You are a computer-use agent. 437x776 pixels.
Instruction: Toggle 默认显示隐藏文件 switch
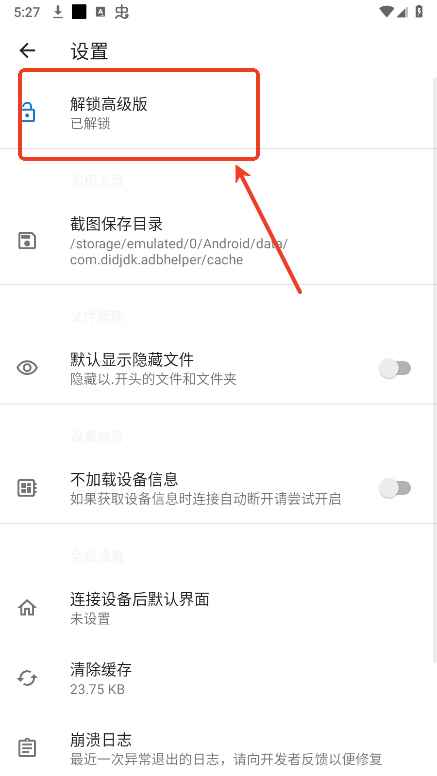(x=395, y=368)
